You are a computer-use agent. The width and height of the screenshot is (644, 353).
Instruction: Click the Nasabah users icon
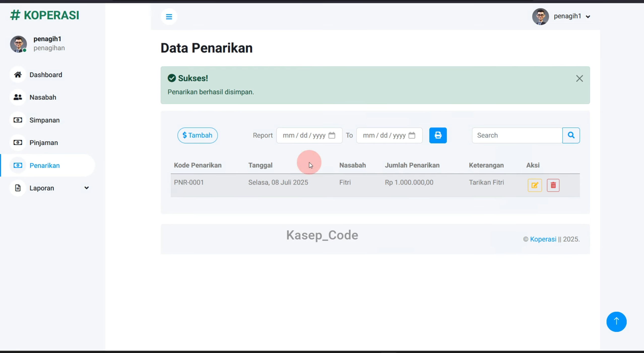pos(18,97)
